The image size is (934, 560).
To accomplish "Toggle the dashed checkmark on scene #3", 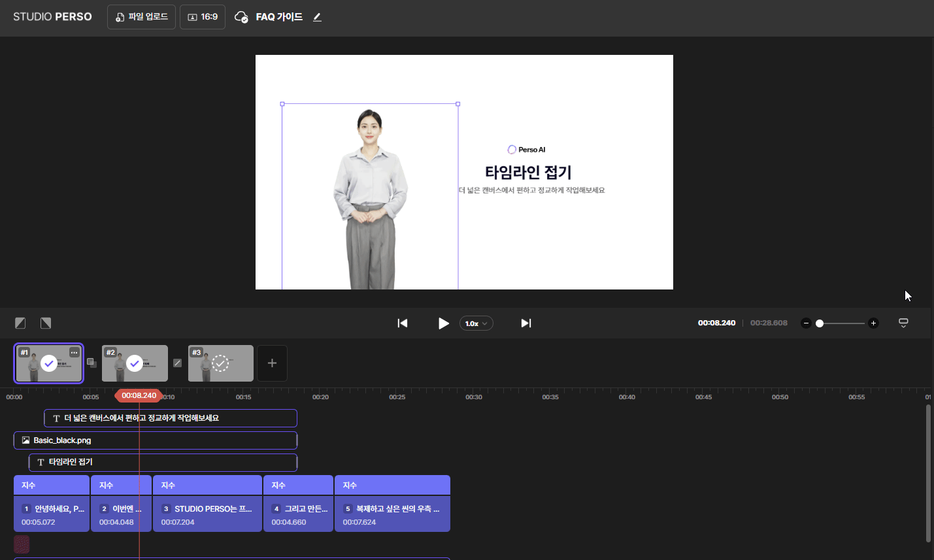I will [221, 363].
